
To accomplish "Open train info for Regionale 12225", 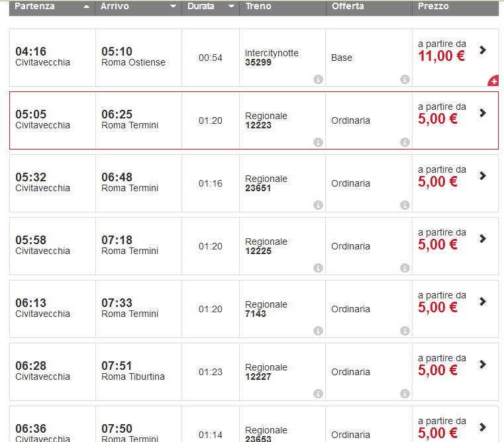I will (318, 268).
